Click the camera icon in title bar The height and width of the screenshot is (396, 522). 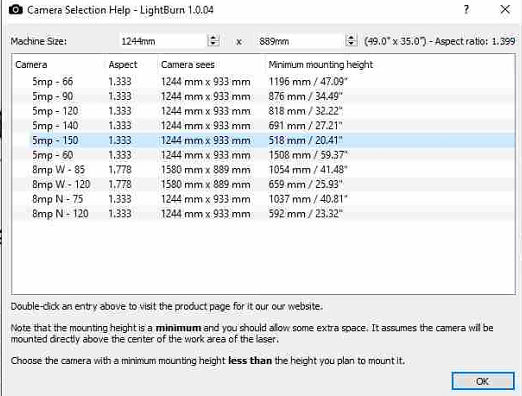[16, 10]
